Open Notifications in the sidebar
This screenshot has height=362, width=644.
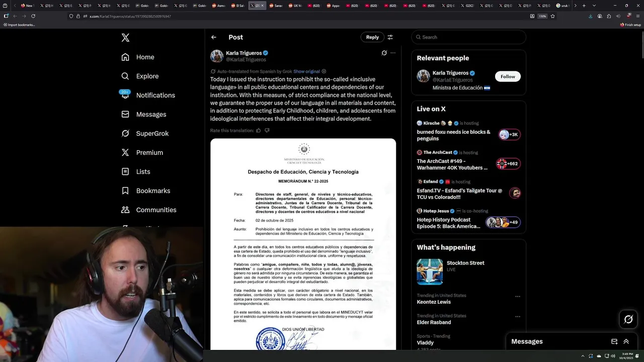pos(148,96)
